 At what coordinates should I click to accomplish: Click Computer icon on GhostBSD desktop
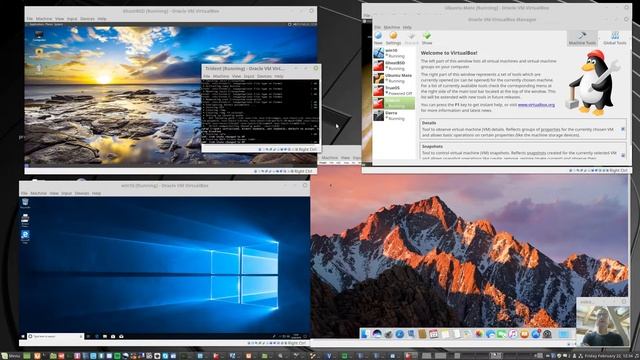click(x=39, y=36)
